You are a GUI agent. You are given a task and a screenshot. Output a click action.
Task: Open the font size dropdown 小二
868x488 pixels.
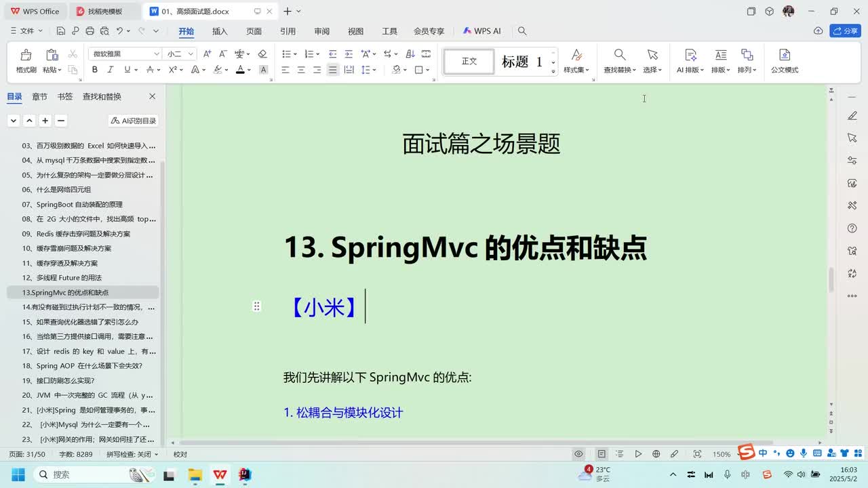[x=191, y=54]
